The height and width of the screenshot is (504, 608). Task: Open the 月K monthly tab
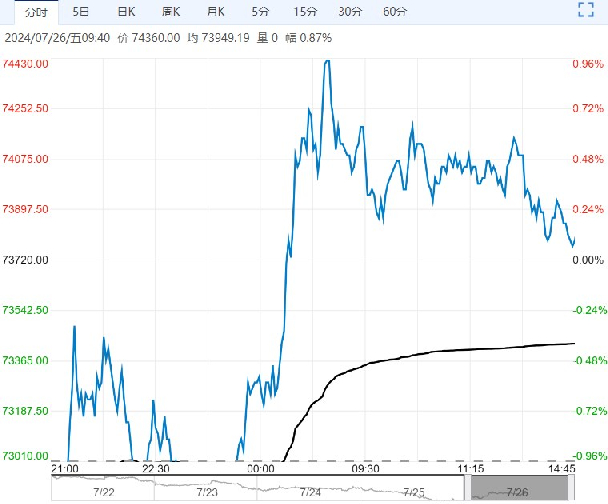(216, 12)
